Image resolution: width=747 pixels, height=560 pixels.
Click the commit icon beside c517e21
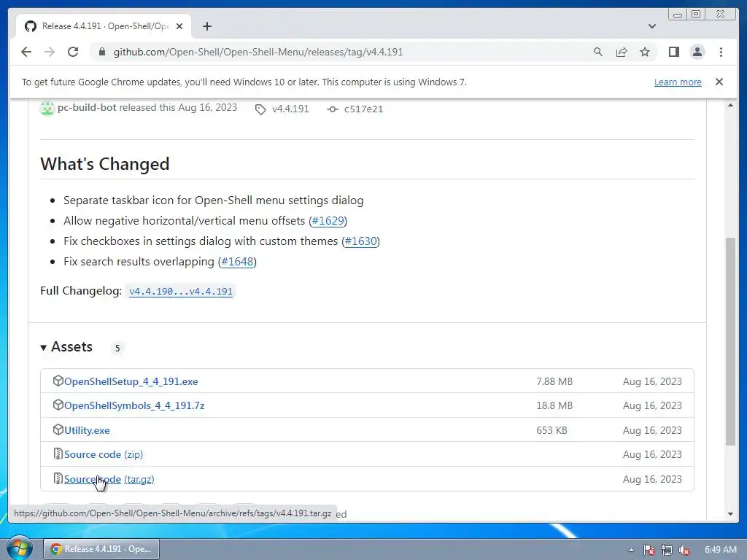(x=333, y=109)
